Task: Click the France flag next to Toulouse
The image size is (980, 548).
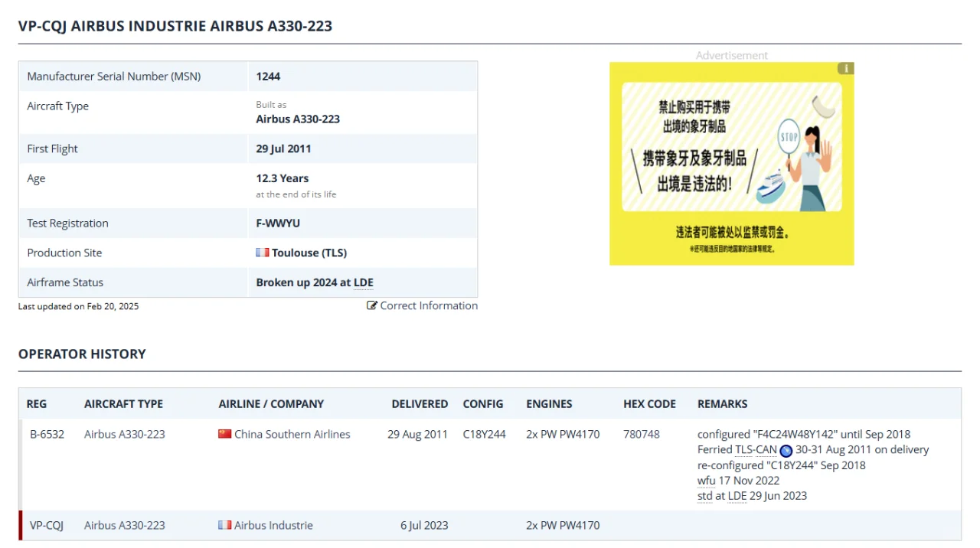Action: coord(263,253)
